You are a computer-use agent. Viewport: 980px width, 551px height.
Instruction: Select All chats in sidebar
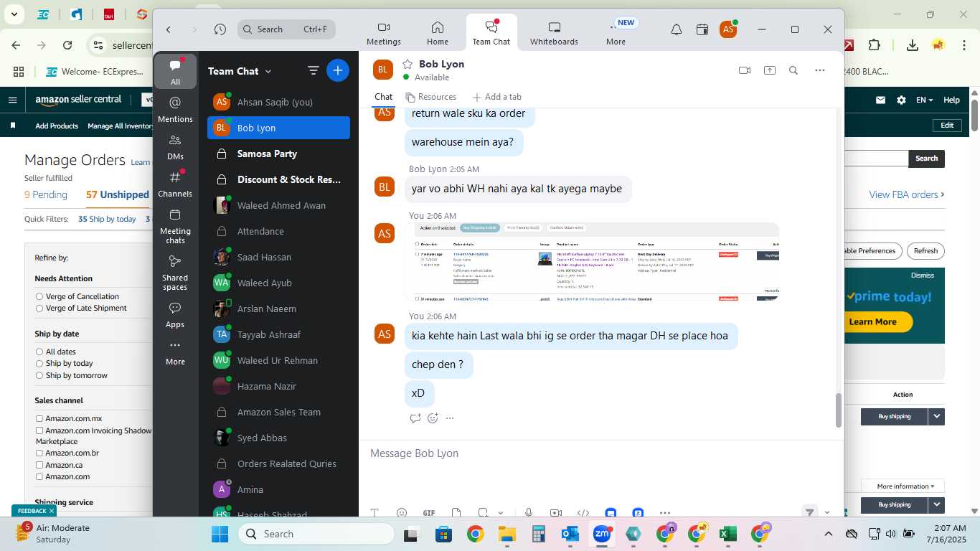pos(175,71)
